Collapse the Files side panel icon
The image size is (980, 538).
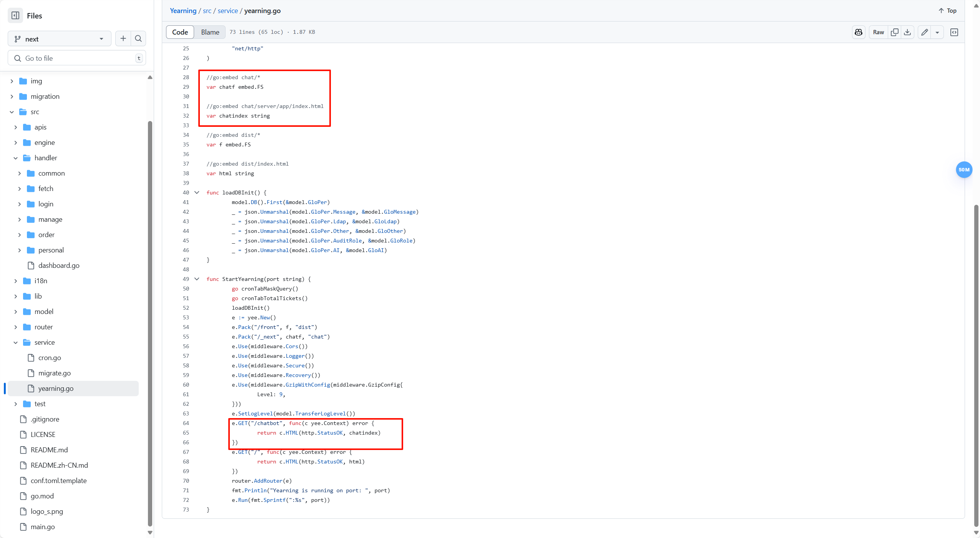pyautogui.click(x=15, y=16)
